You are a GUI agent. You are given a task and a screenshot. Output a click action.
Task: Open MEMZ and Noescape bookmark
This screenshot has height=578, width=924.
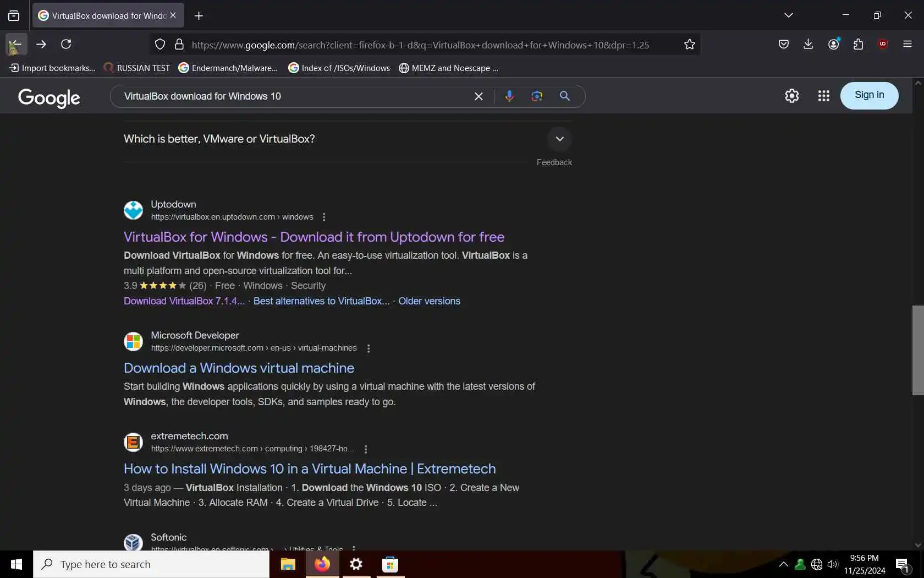[x=449, y=68]
